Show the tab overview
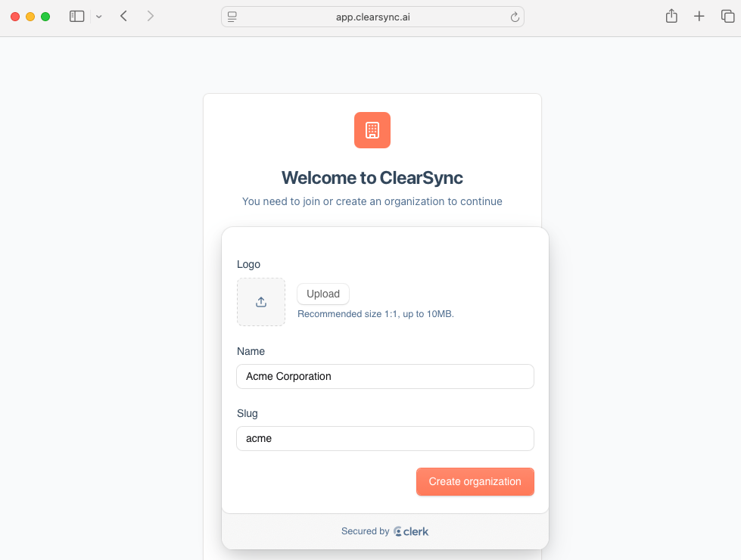The width and height of the screenshot is (741, 560). (x=727, y=17)
